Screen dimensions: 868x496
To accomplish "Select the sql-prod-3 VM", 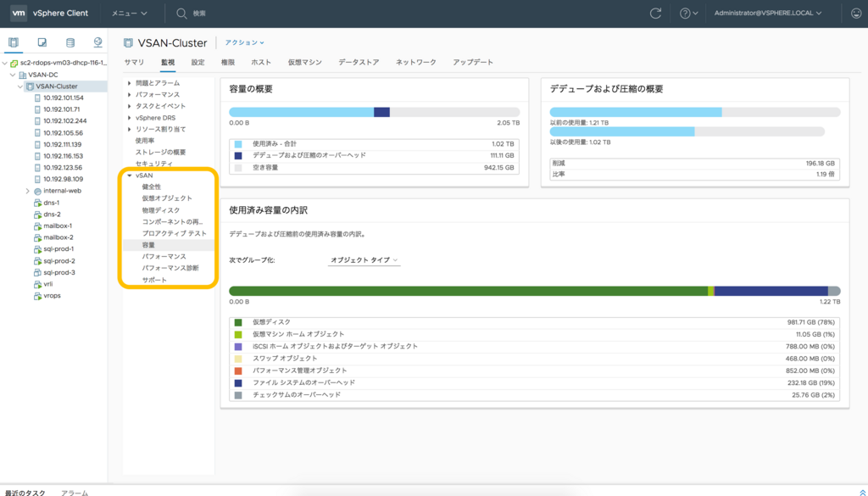I will [x=59, y=272].
